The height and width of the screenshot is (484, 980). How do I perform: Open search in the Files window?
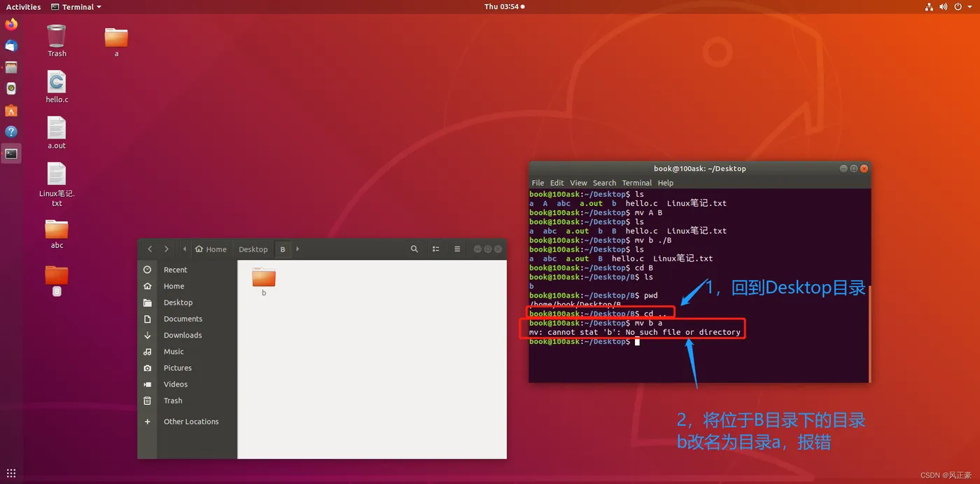tap(414, 249)
